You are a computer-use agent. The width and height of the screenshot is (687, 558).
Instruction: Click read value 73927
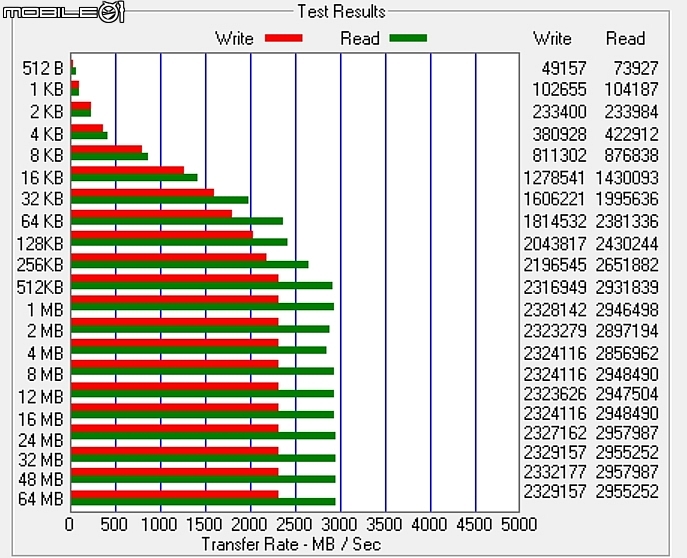coord(636,68)
